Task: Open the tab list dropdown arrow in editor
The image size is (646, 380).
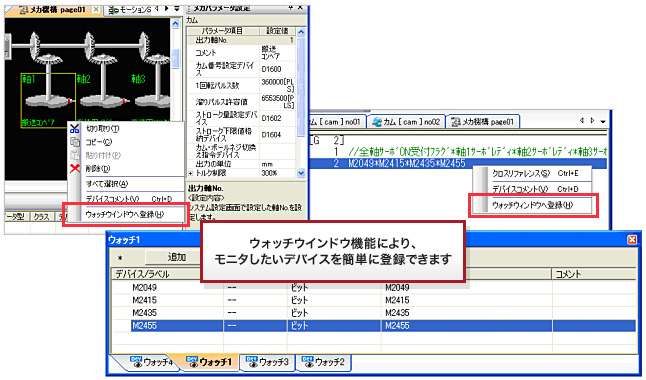Action: (x=603, y=121)
